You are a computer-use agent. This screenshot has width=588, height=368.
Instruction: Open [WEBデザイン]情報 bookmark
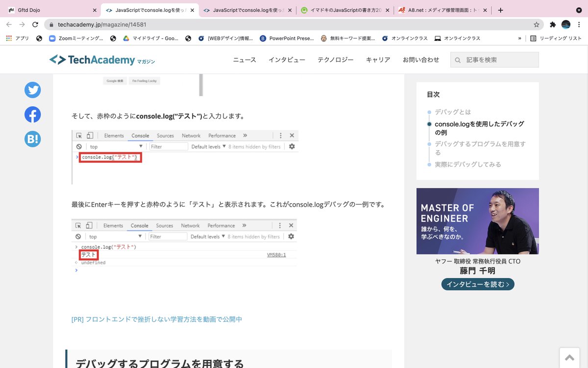[225, 38]
